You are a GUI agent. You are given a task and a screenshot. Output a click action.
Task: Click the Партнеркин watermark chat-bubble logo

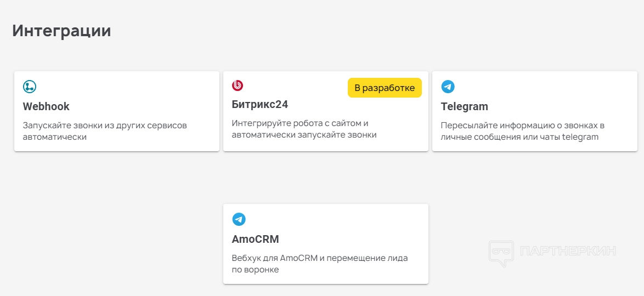501,253
